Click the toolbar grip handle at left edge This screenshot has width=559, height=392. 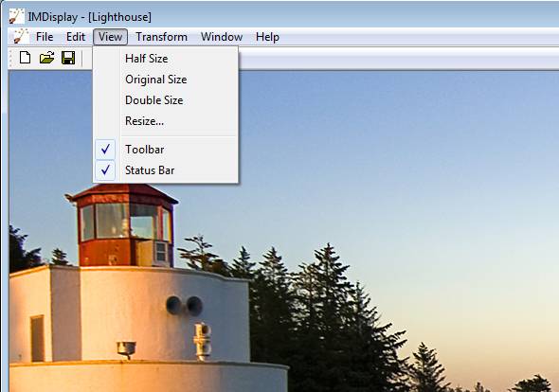tap(11, 58)
